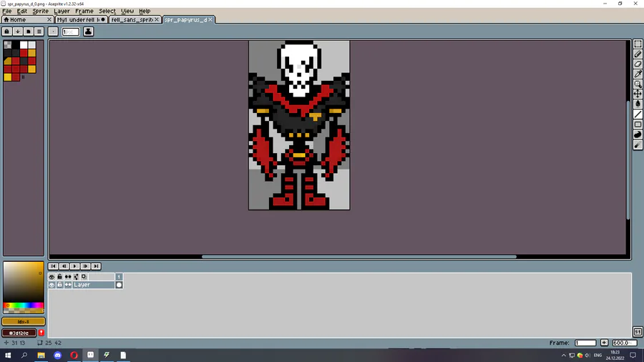Click the hue rainbow slider
Image resolution: width=644 pixels, height=362 pixels.
(x=24, y=305)
